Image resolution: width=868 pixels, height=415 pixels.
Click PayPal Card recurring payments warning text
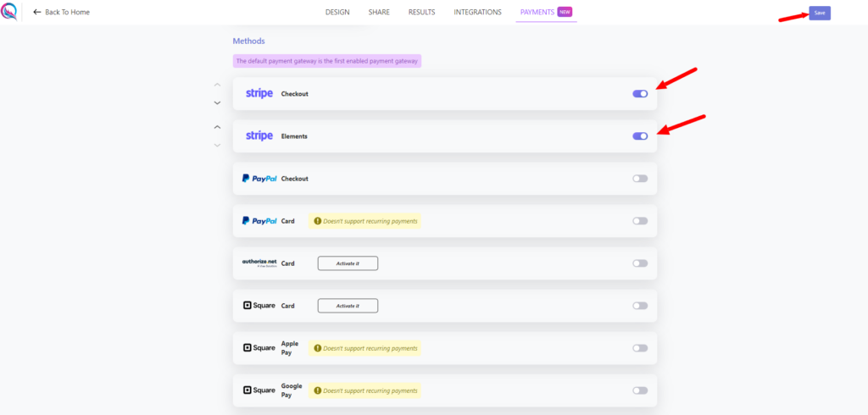coord(370,221)
